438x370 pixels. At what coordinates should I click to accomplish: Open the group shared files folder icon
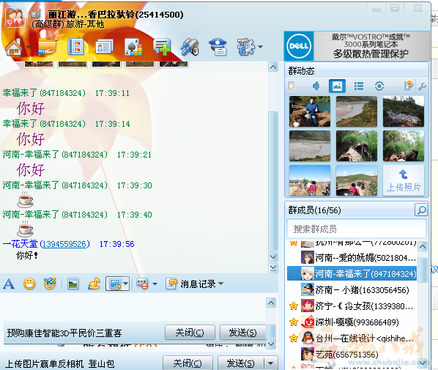(47, 47)
